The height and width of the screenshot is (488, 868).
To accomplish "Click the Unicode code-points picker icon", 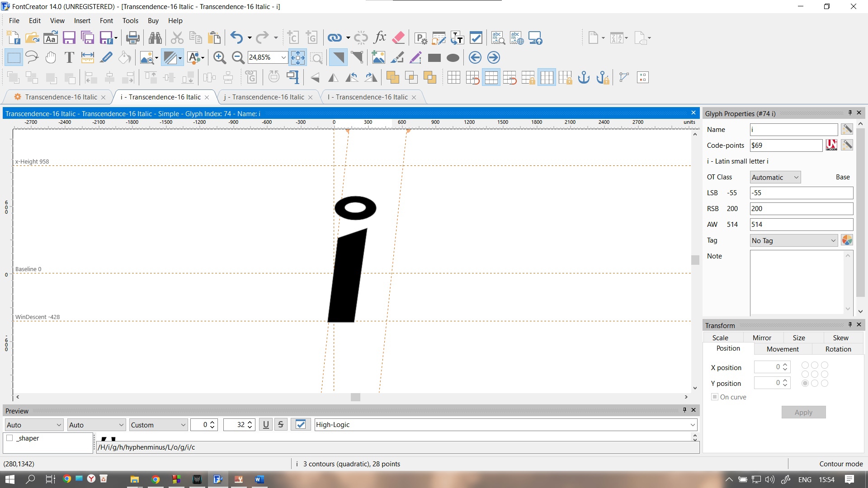I will 831,145.
